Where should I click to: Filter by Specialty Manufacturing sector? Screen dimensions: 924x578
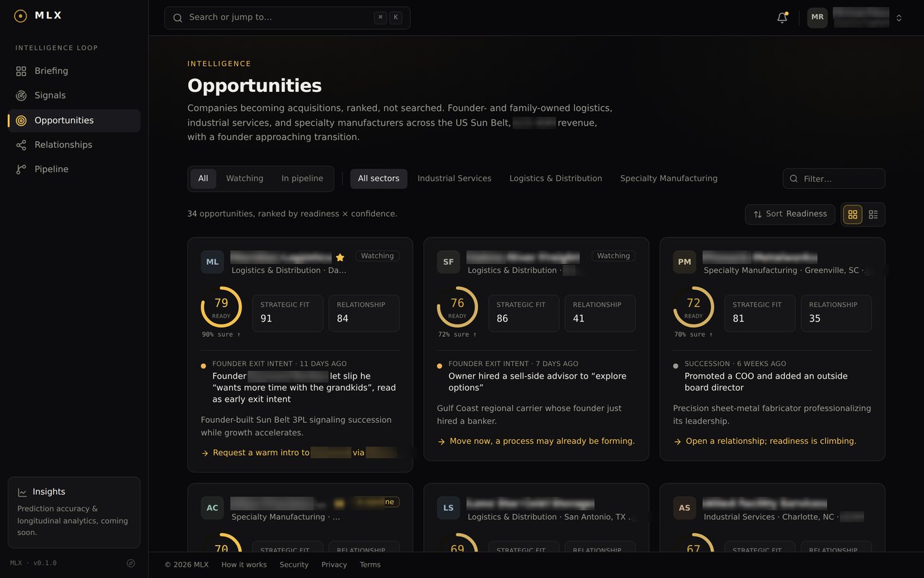(669, 179)
